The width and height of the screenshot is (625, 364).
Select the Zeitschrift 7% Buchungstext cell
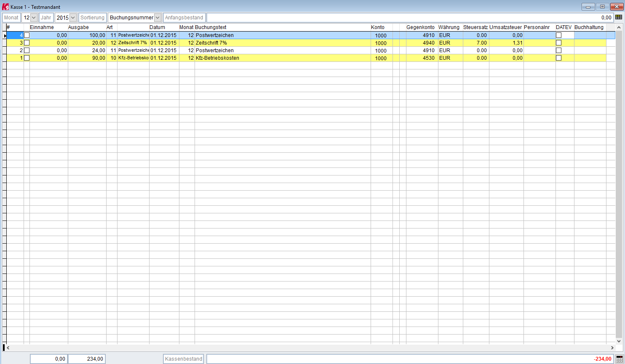(x=283, y=43)
